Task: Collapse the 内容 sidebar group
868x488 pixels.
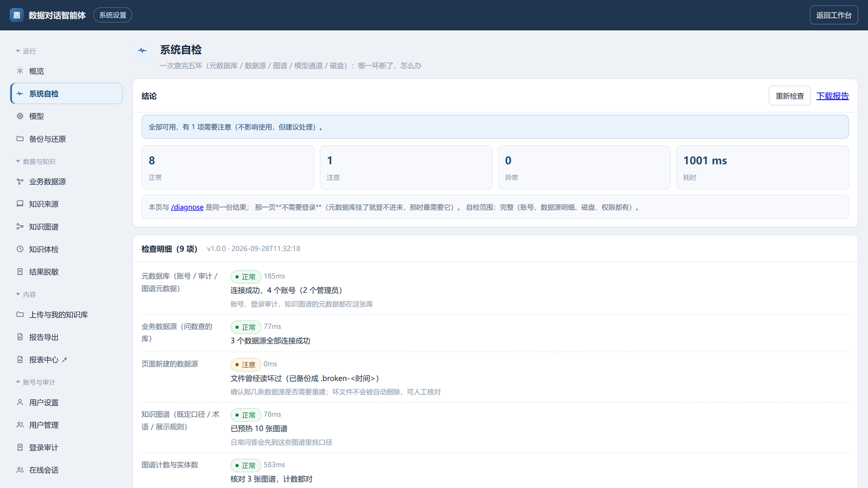Action: (25, 294)
